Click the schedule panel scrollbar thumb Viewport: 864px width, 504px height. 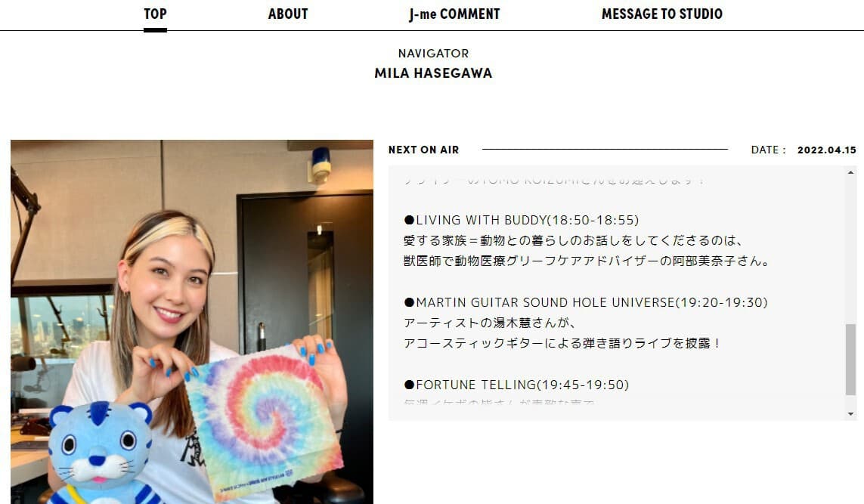click(851, 360)
